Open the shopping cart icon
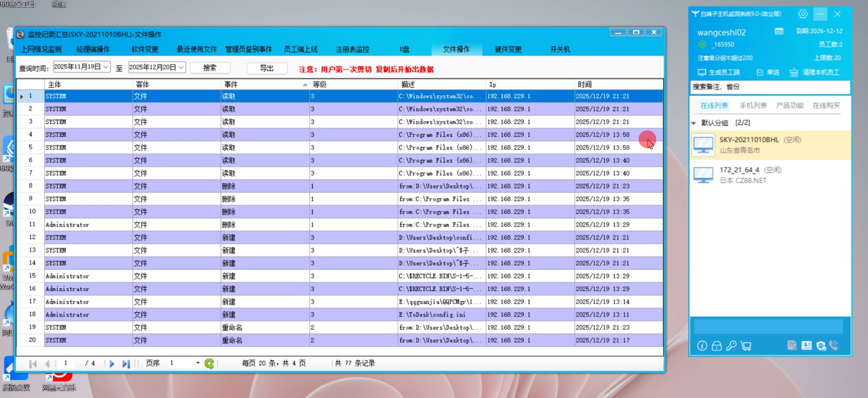868x398 pixels. 746,346
